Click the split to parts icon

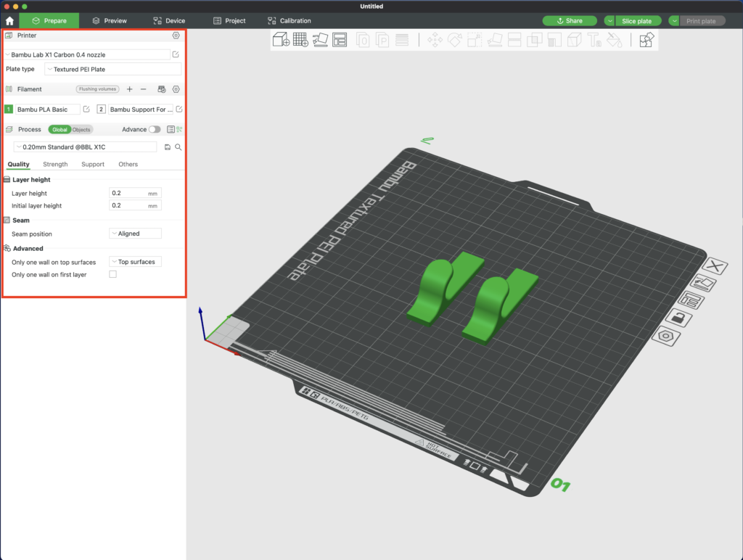coord(382,41)
